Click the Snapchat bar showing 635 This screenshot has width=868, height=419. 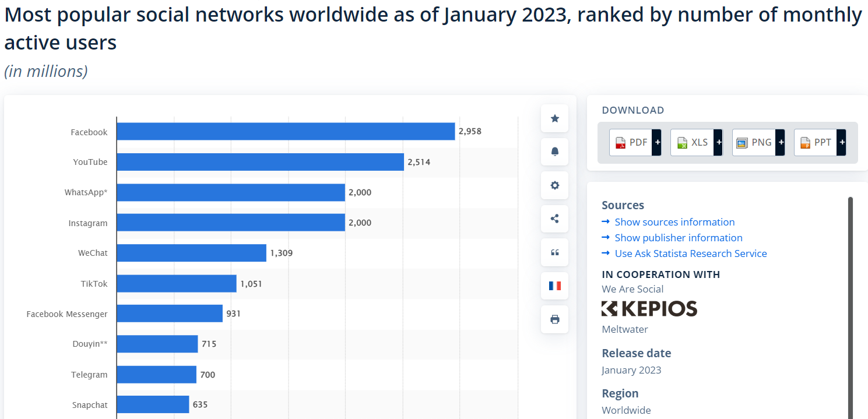[x=153, y=404]
